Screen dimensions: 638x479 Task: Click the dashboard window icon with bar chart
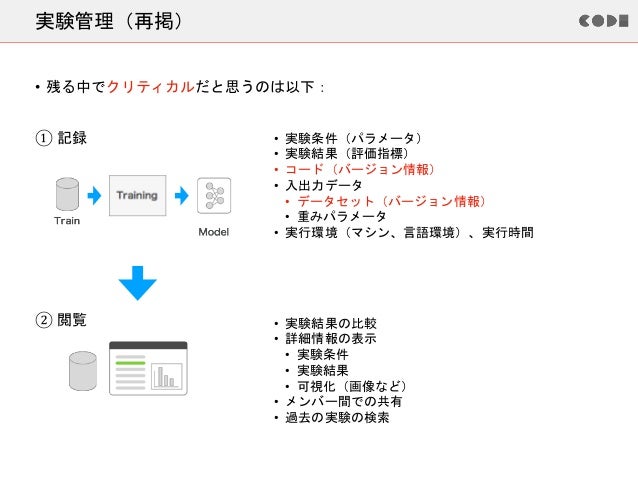tap(149, 368)
